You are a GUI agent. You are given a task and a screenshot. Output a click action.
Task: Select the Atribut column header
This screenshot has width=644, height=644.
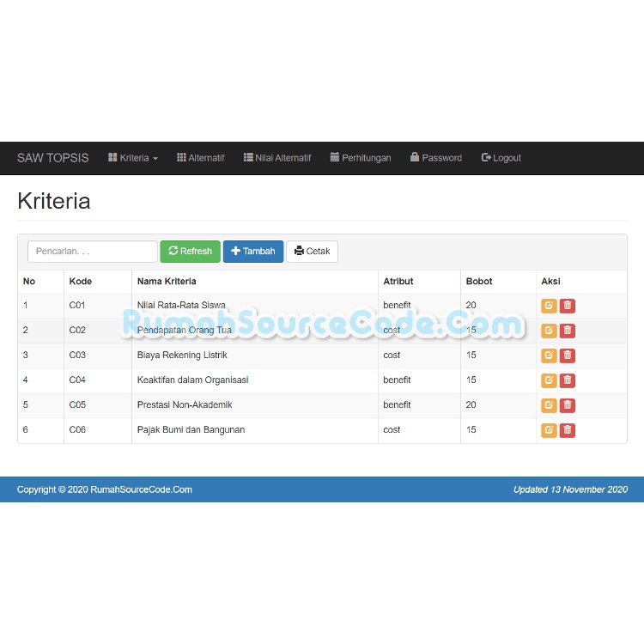(x=398, y=282)
